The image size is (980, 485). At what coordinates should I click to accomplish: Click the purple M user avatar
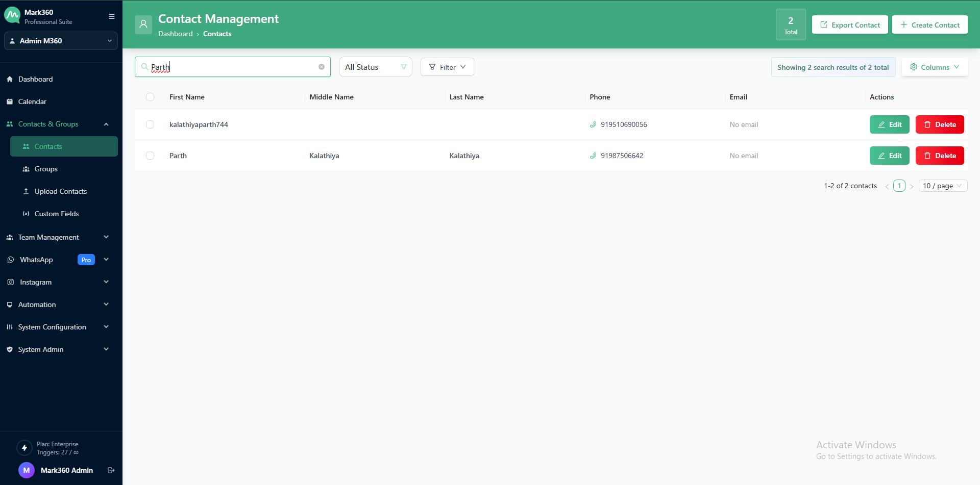(27, 470)
